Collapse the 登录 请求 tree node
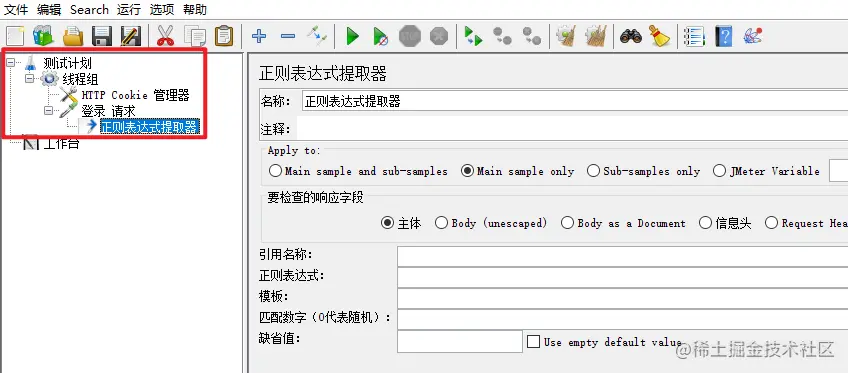This screenshot has width=848, height=373. [x=49, y=111]
